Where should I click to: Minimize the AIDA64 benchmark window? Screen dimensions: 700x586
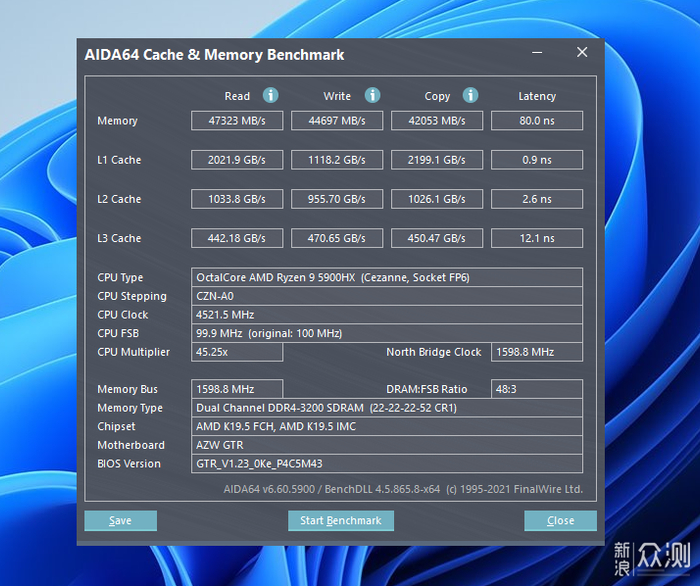pos(537,53)
